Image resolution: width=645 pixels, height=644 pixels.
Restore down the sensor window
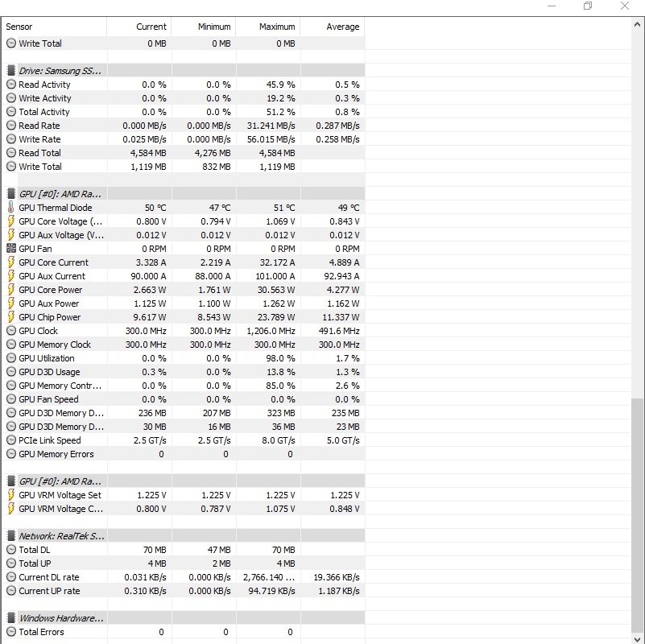coord(588,6)
